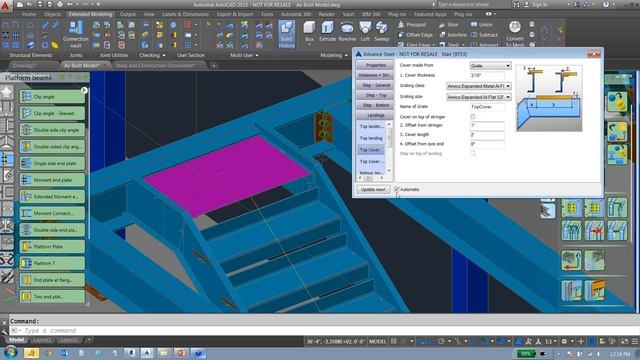Open the Shell tool dropdown arrow

(x=462, y=45)
